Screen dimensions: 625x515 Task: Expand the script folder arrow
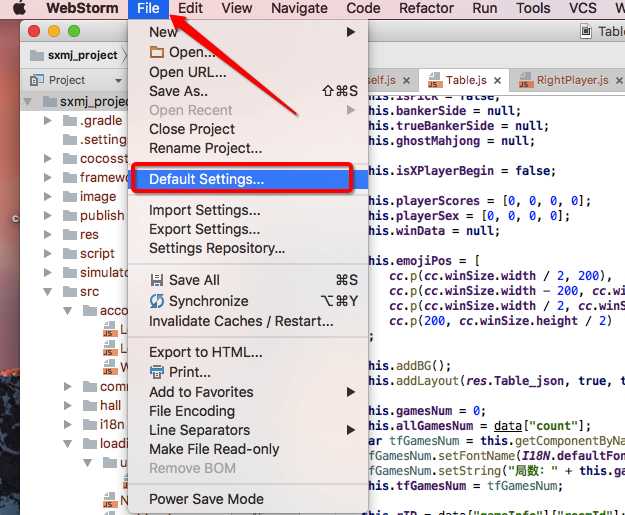(x=47, y=254)
